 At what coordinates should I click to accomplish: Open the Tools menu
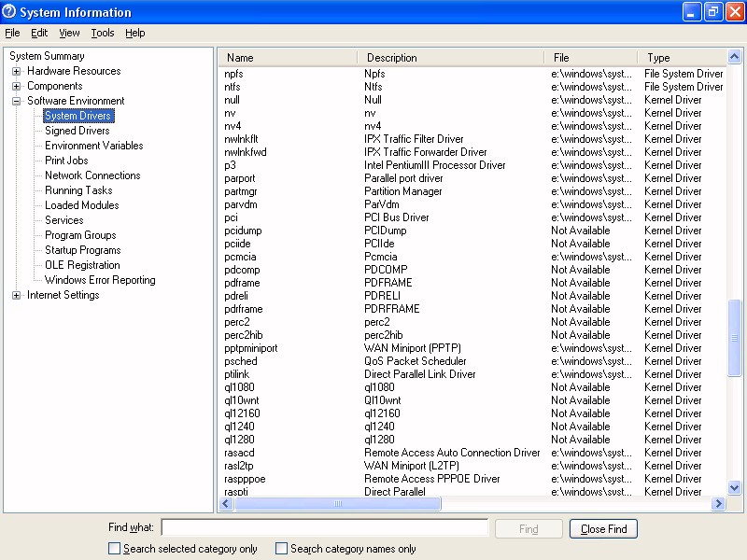[x=103, y=33]
